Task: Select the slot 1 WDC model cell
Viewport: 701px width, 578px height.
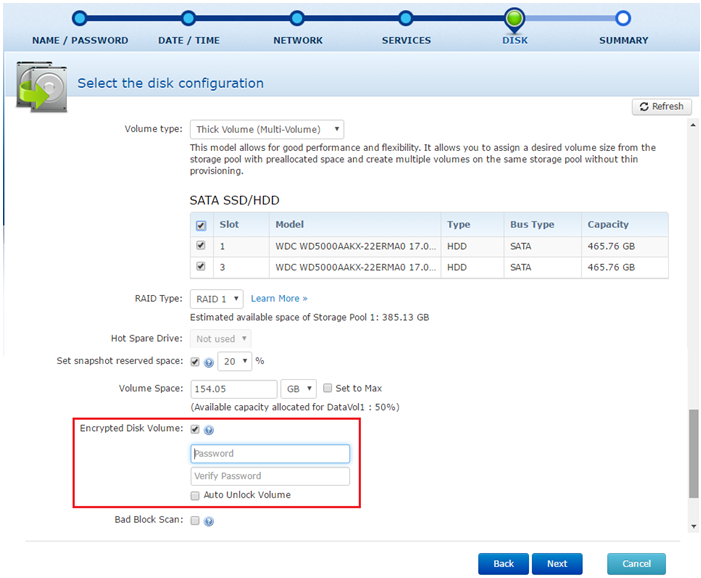Action: click(x=355, y=246)
